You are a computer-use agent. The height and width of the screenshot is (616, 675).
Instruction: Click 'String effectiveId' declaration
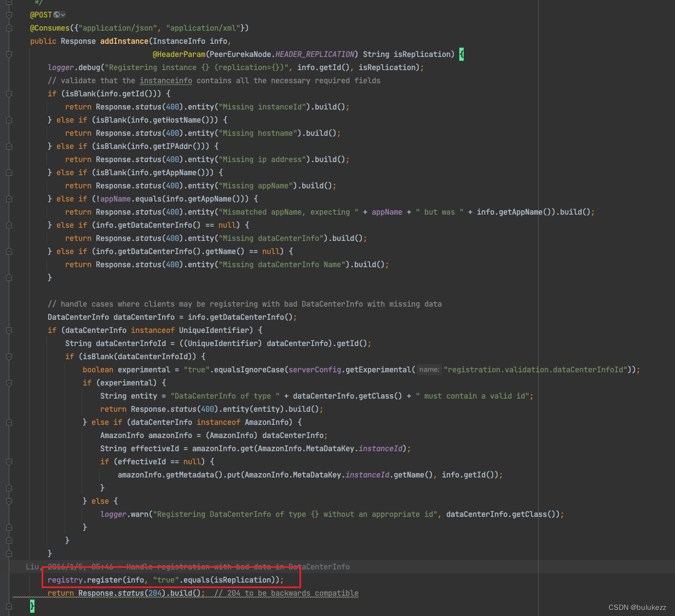[x=140, y=448]
